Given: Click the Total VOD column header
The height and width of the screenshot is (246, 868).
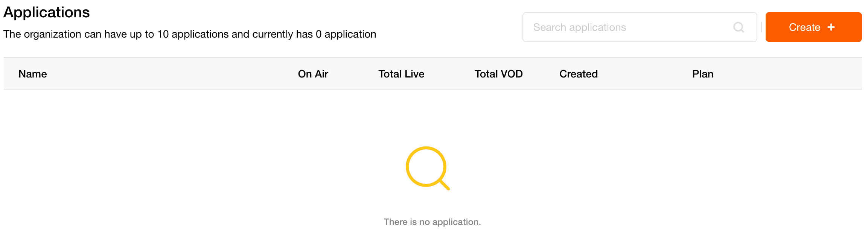Looking at the screenshot, I should click(498, 74).
